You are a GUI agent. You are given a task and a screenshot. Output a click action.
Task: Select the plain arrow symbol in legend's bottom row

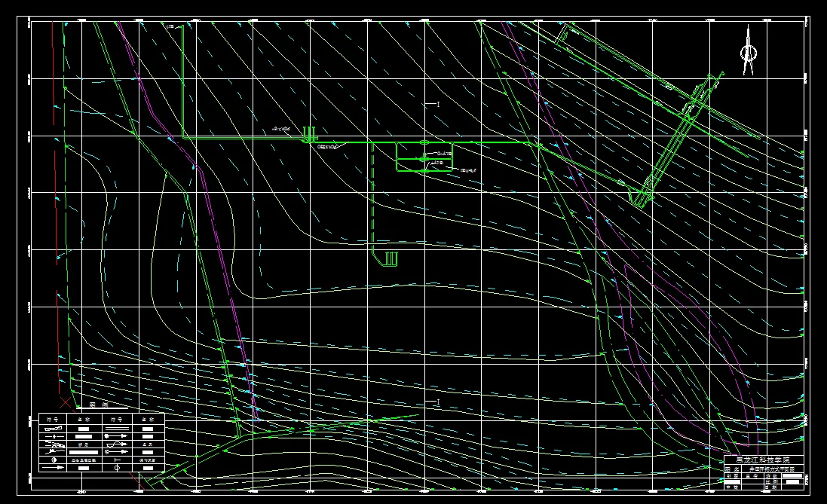pyautogui.click(x=54, y=468)
